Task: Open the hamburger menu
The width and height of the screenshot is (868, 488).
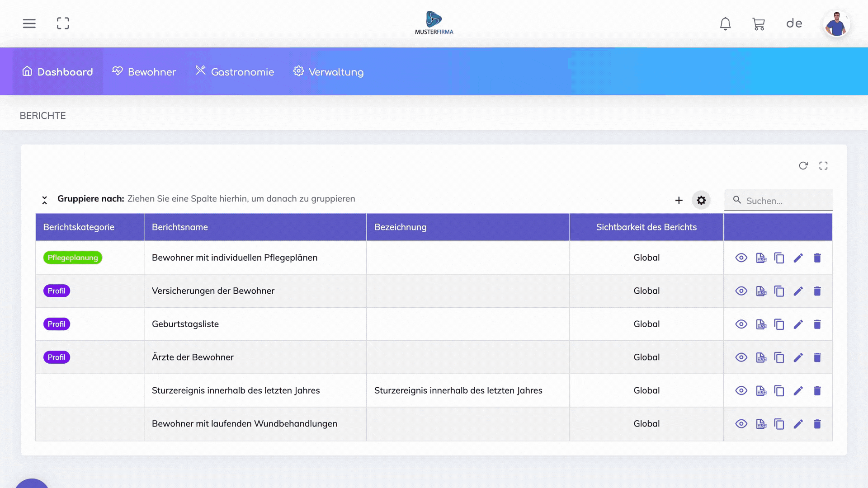Action: coord(29,23)
